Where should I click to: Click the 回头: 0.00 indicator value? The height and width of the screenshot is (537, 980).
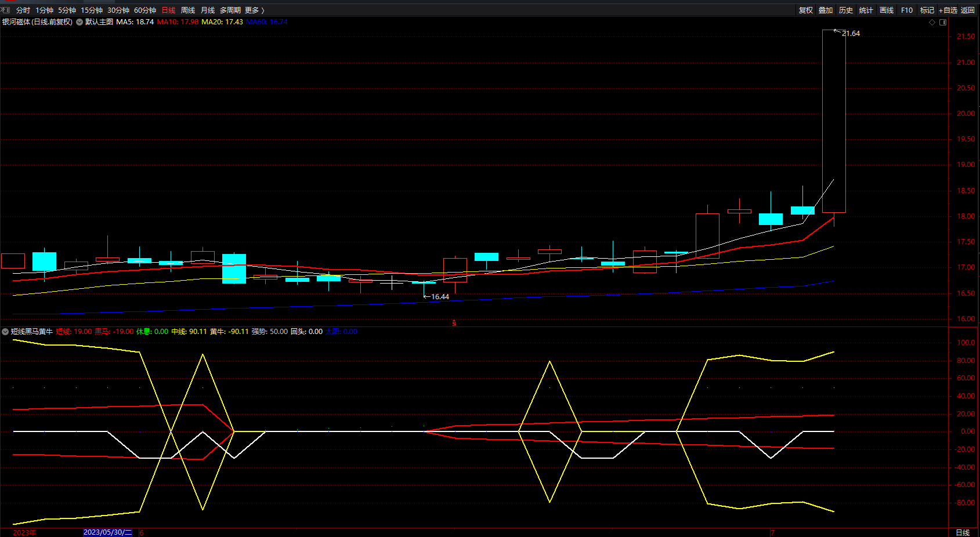(307, 332)
